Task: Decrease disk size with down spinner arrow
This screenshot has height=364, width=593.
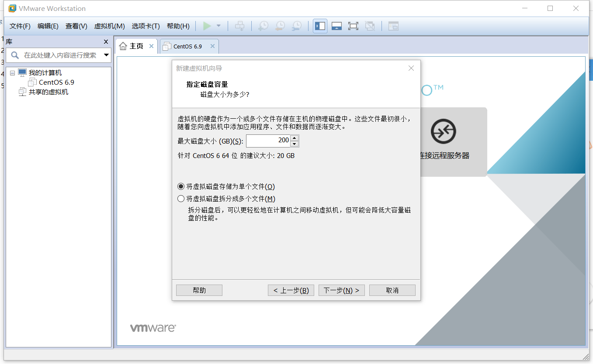Action: point(295,144)
